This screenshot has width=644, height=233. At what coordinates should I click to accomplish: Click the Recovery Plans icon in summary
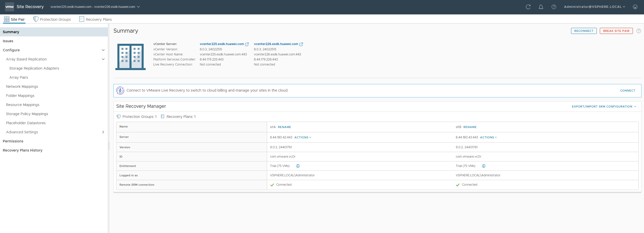tap(163, 116)
